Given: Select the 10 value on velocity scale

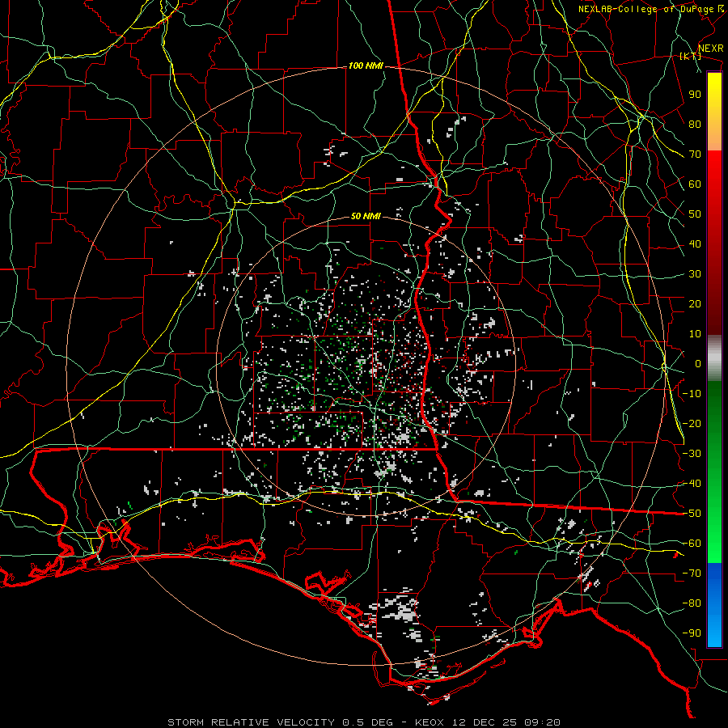Looking at the screenshot, I should (x=695, y=334).
